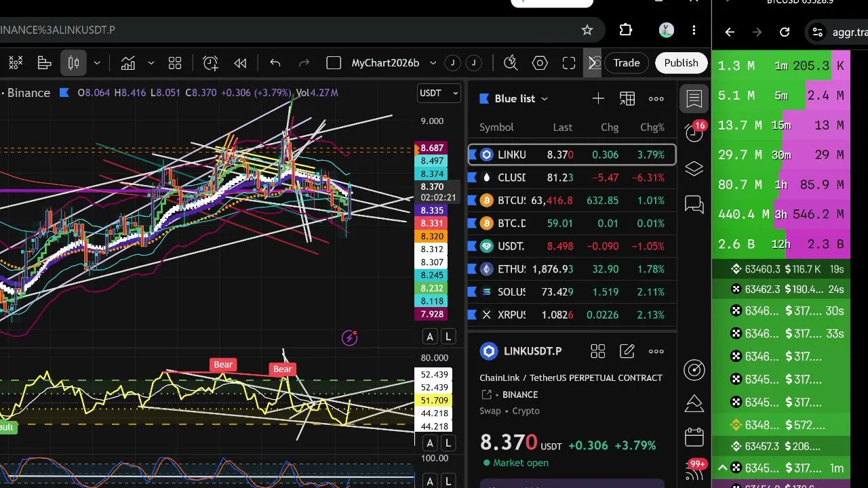Select the USDT.D row in watchlist
Viewport: 868px width, 488px height.
(x=572, y=246)
